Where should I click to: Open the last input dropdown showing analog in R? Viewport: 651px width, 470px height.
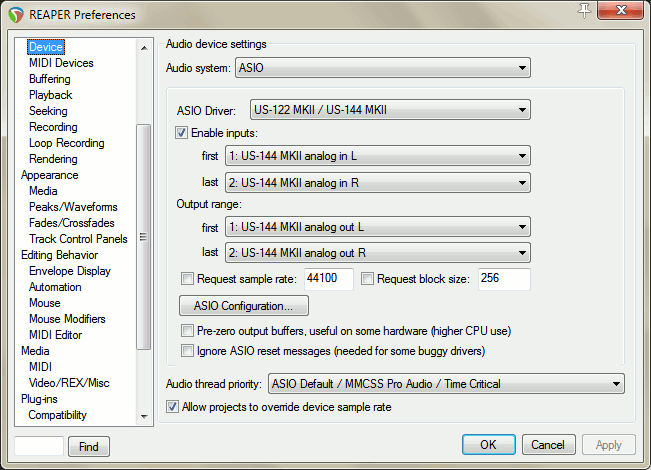pyautogui.click(x=378, y=183)
